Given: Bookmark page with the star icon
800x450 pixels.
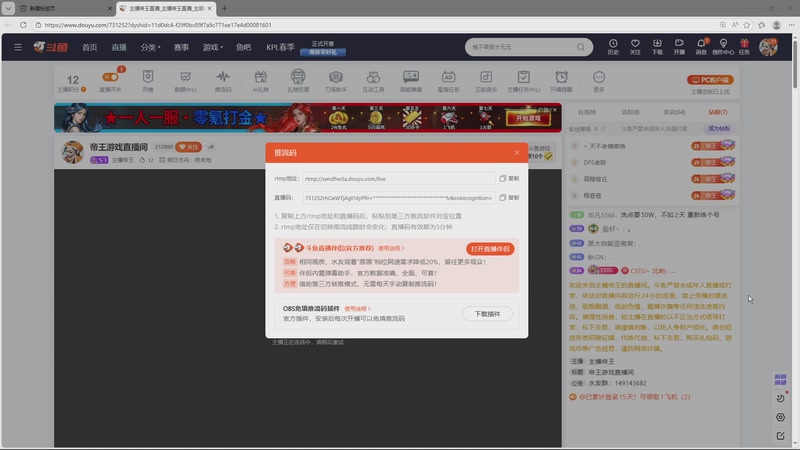Looking at the screenshot, I should [747, 24].
